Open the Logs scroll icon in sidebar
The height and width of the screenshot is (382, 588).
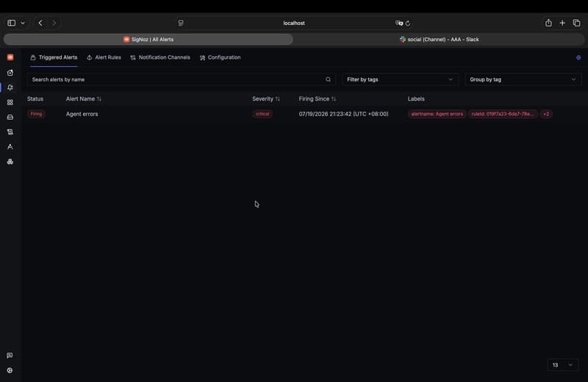(10, 132)
